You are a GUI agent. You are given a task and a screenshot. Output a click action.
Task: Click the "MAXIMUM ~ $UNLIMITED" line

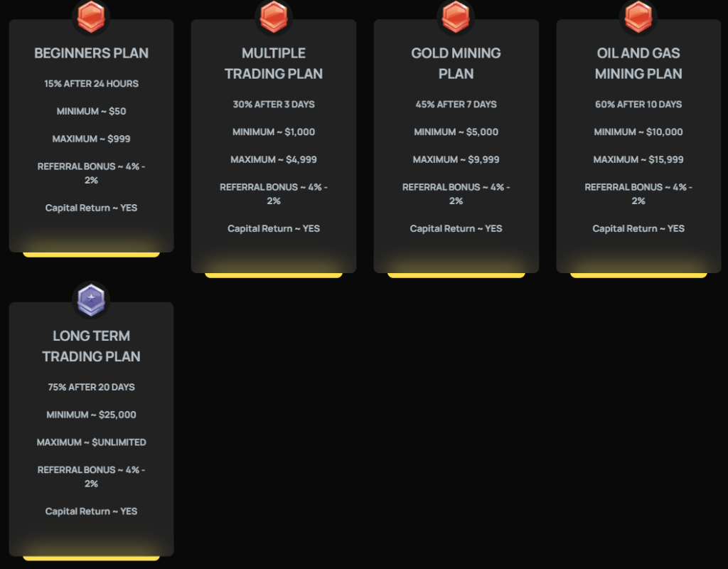tap(91, 442)
